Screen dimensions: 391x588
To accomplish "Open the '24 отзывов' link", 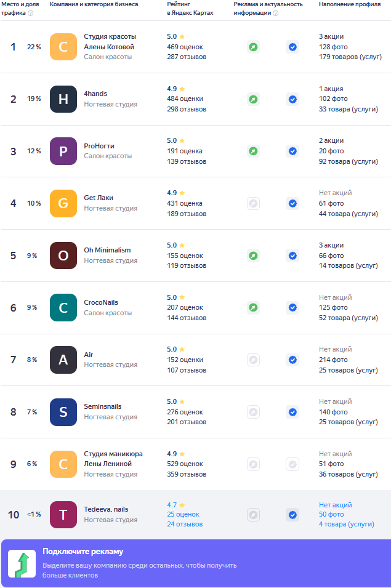I will [185, 524].
